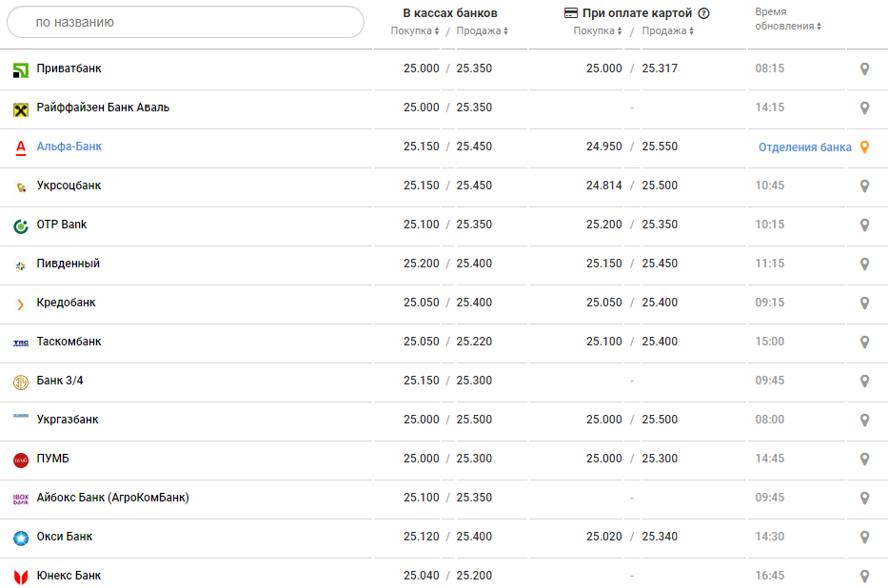Click the map pin for Юнекс Банк
888x588 pixels.
(x=864, y=577)
